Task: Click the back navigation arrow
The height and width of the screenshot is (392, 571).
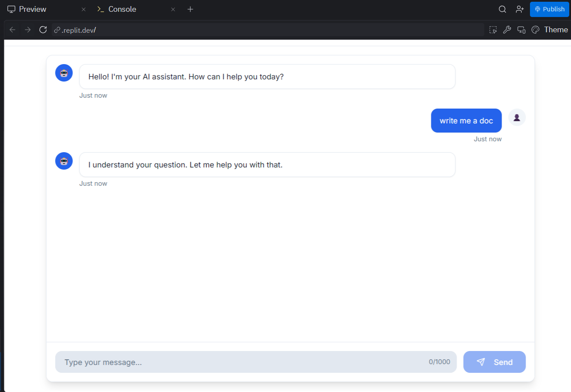Action: [12, 30]
